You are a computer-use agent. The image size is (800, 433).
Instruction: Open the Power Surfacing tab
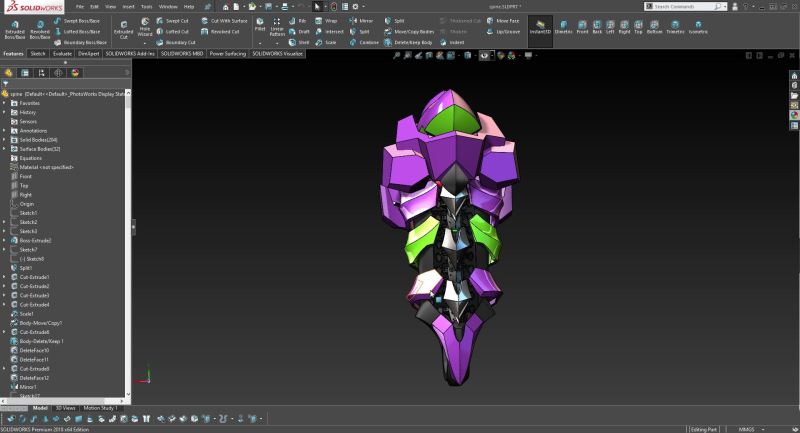[228, 54]
